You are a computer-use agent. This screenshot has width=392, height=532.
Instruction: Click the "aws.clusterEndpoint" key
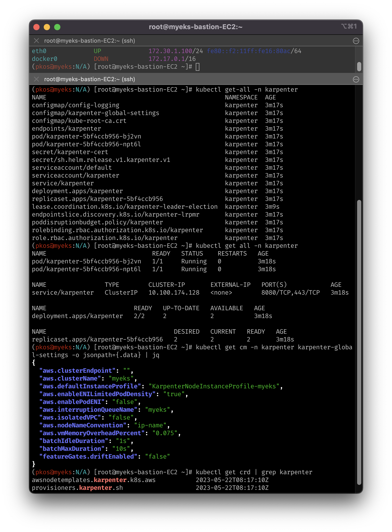(77, 371)
